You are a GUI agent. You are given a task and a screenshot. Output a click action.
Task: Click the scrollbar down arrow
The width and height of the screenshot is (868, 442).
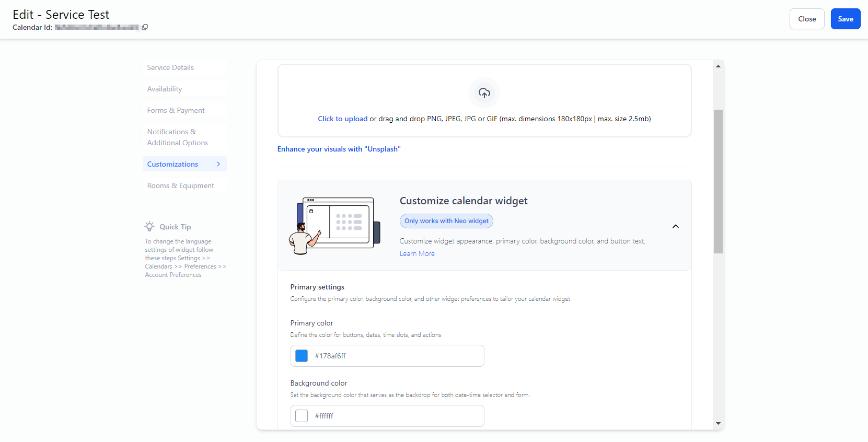(718, 423)
